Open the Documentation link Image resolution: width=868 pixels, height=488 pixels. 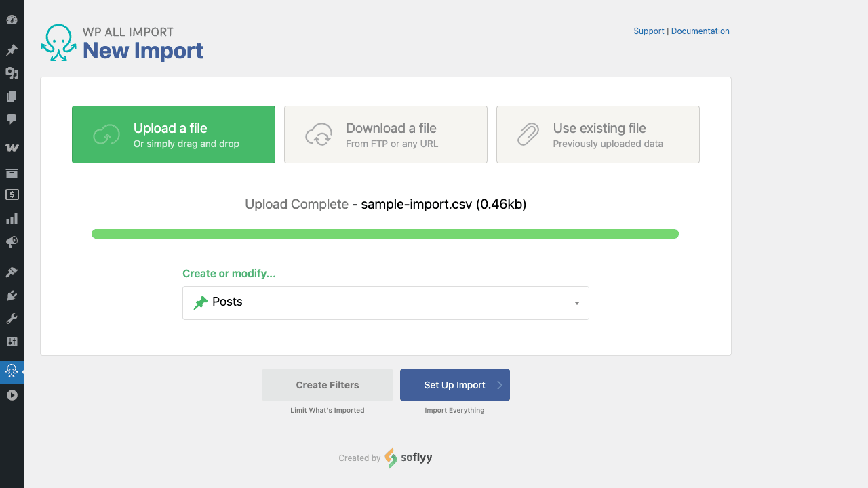coord(701,31)
